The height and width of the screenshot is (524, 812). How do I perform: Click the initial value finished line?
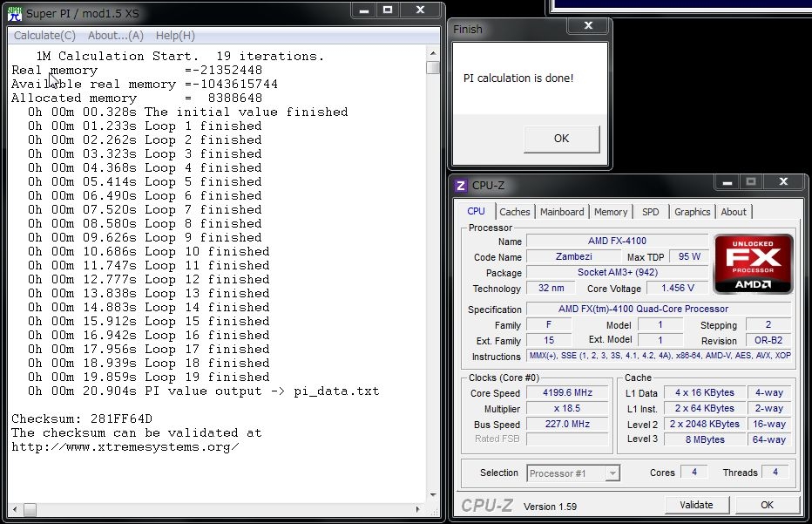188,112
